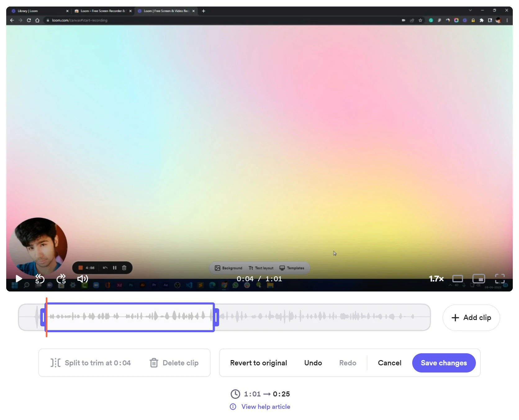Play the video
This screenshot has height=420, width=519.
coord(19,279)
